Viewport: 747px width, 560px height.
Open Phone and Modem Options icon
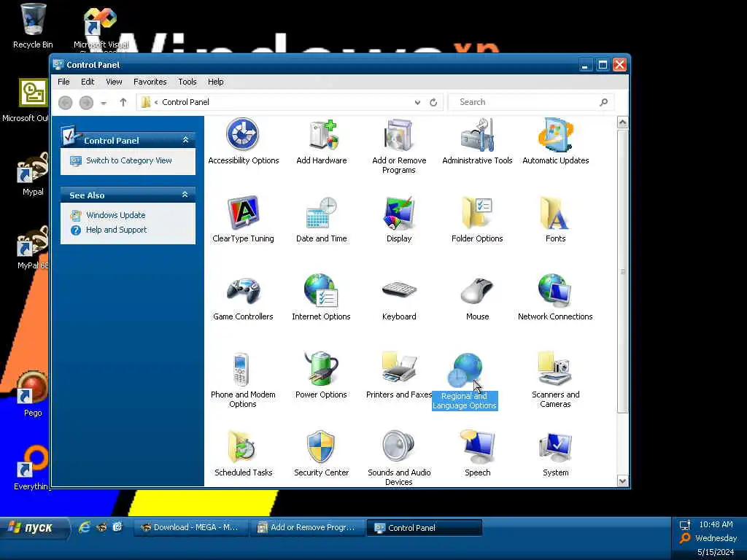(243, 380)
